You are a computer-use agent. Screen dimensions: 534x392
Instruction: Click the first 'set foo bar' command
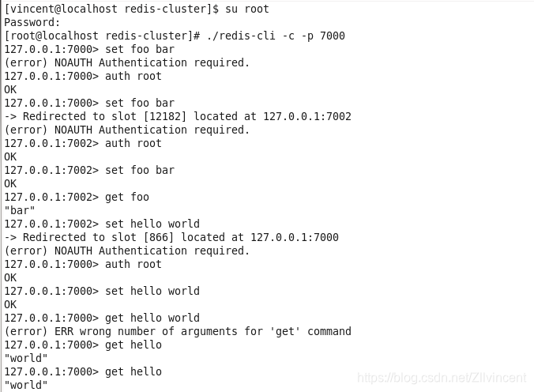click(x=140, y=50)
